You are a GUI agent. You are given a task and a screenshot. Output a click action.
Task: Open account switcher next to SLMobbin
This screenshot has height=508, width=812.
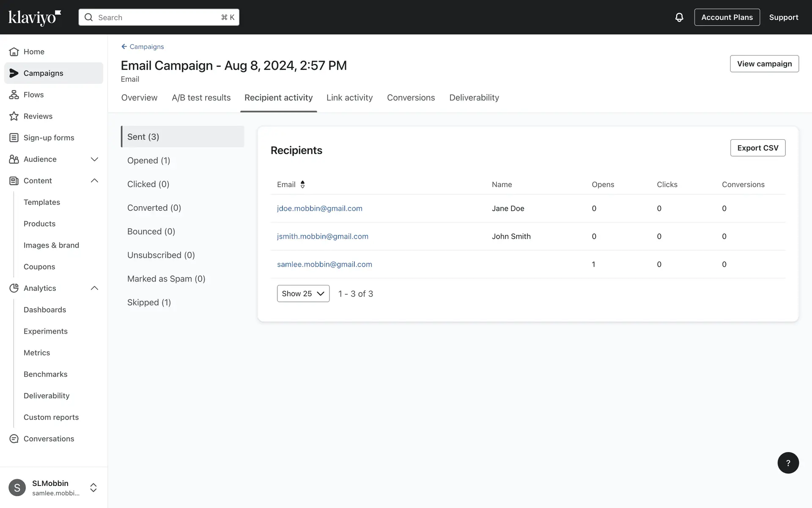[93, 488]
